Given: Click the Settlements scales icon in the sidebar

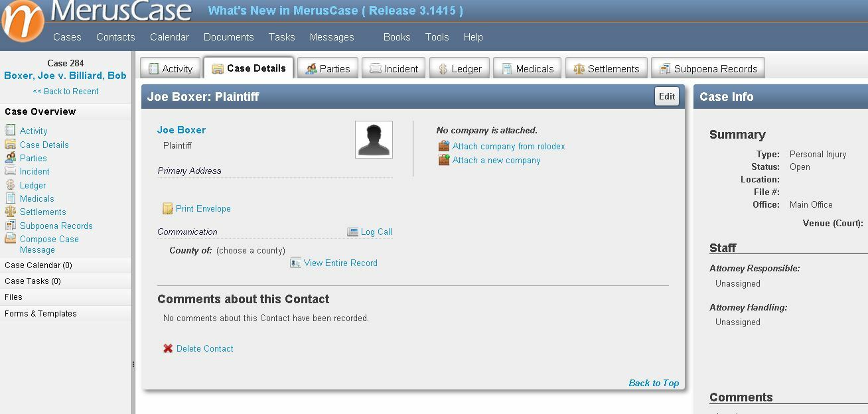Looking at the screenshot, I should (x=9, y=212).
